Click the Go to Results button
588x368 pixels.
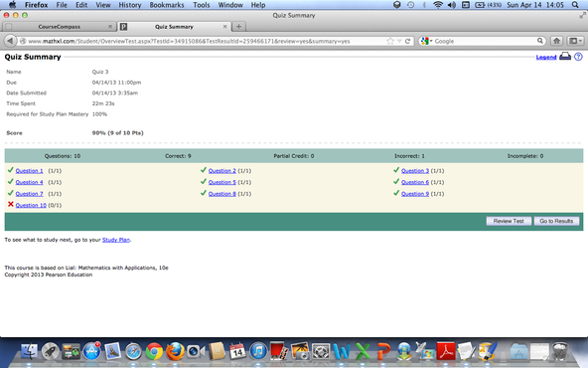coord(556,221)
